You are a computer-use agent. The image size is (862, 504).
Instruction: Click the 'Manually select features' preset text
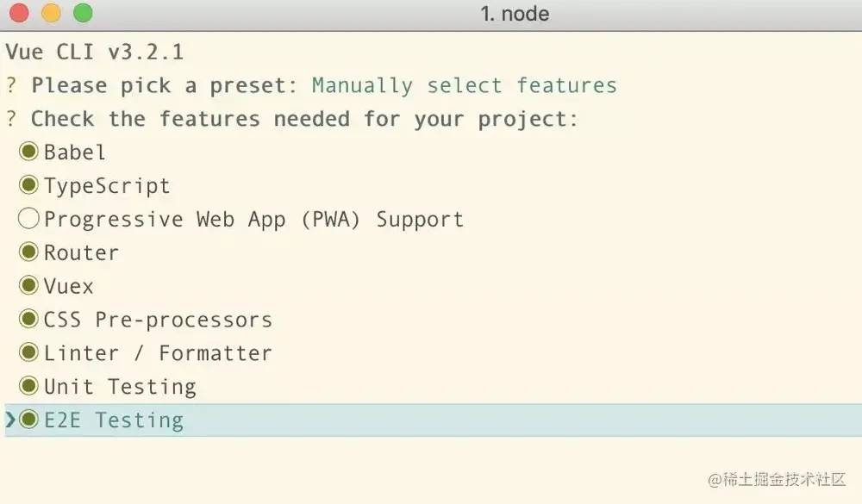464,86
